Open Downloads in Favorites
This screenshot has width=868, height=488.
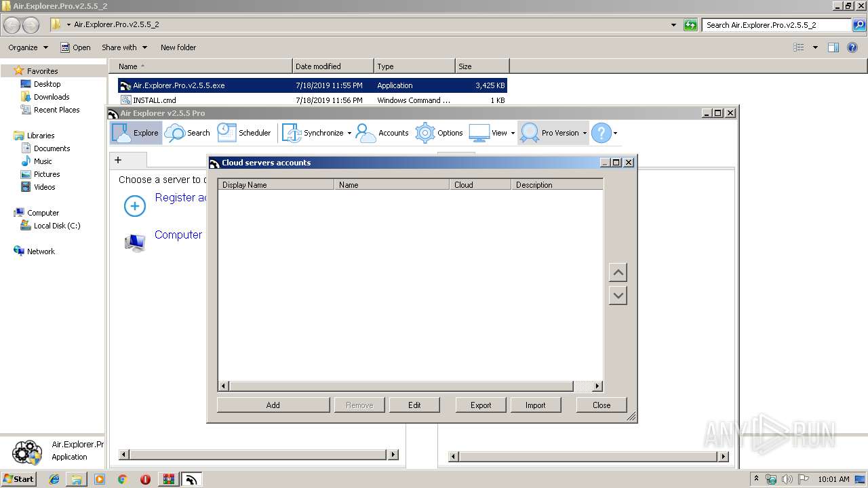coord(52,97)
